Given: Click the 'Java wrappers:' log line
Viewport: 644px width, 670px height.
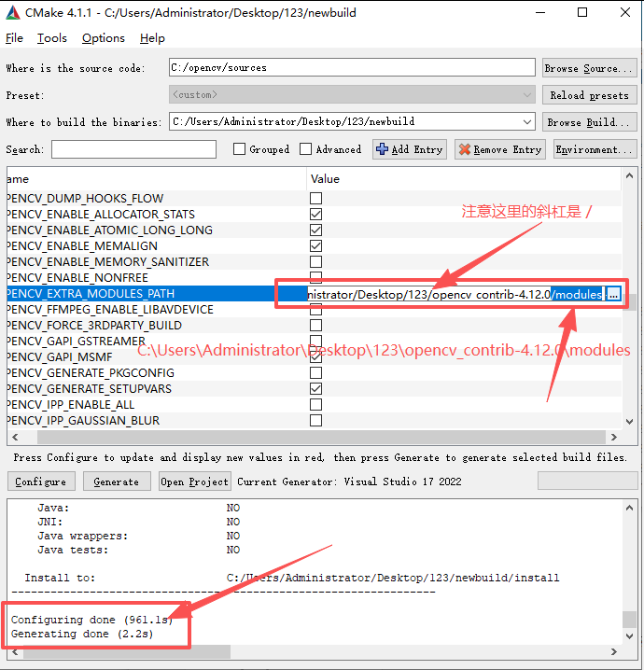Looking at the screenshot, I should tap(138, 536).
